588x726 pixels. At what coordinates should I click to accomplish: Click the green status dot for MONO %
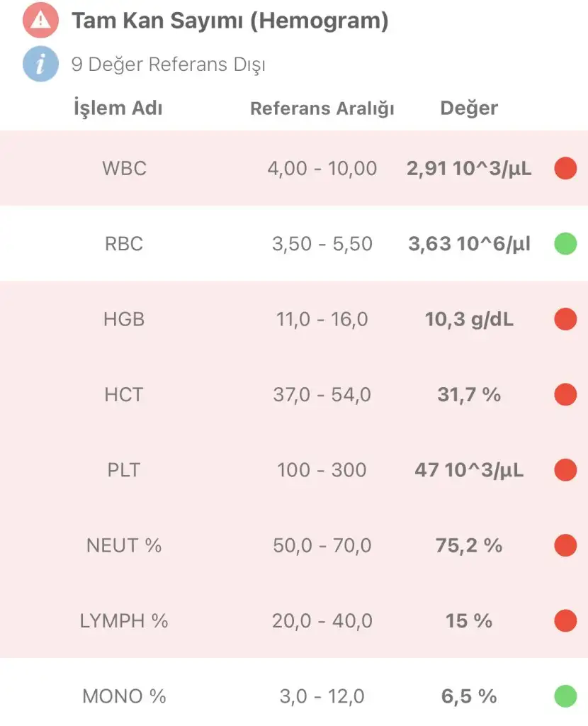pyautogui.click(x=565, y=696)
